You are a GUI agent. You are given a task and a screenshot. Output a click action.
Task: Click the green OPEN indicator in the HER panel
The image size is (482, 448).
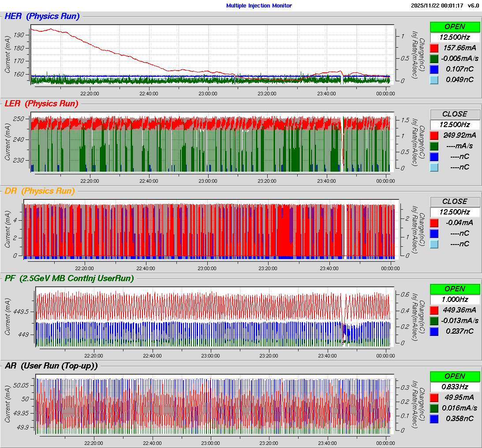(455, 26)
